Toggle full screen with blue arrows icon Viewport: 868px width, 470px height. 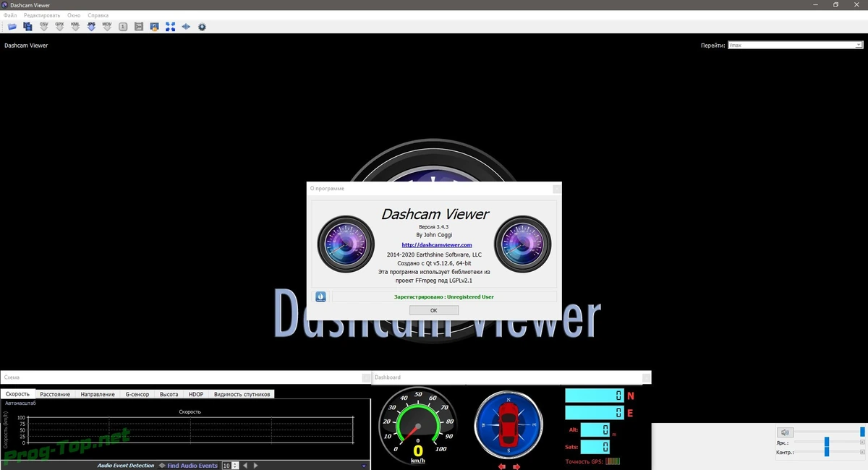pos(171,27)
